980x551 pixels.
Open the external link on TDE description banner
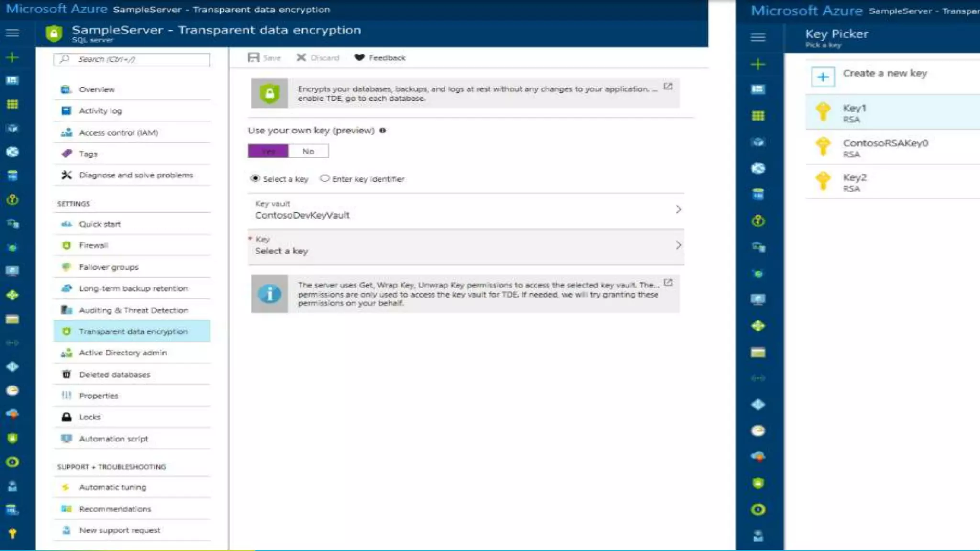[x=668, y=87]
